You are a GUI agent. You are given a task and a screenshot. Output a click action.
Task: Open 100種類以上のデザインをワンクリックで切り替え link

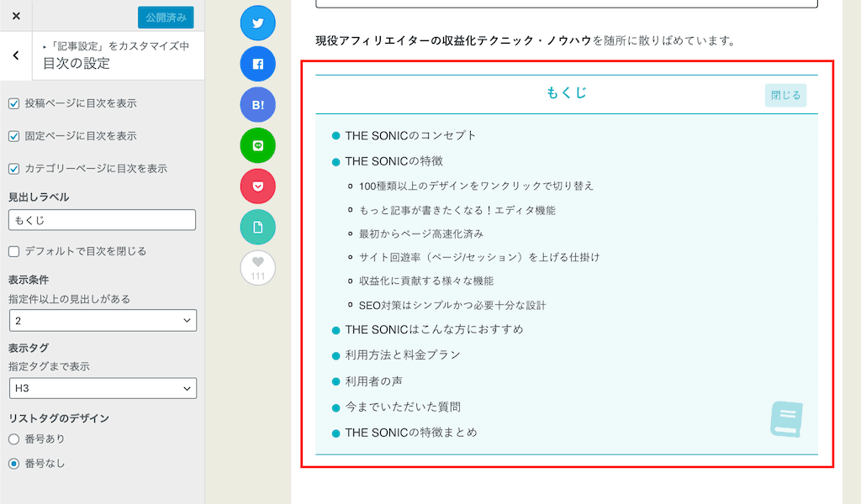tap(476, 186)
